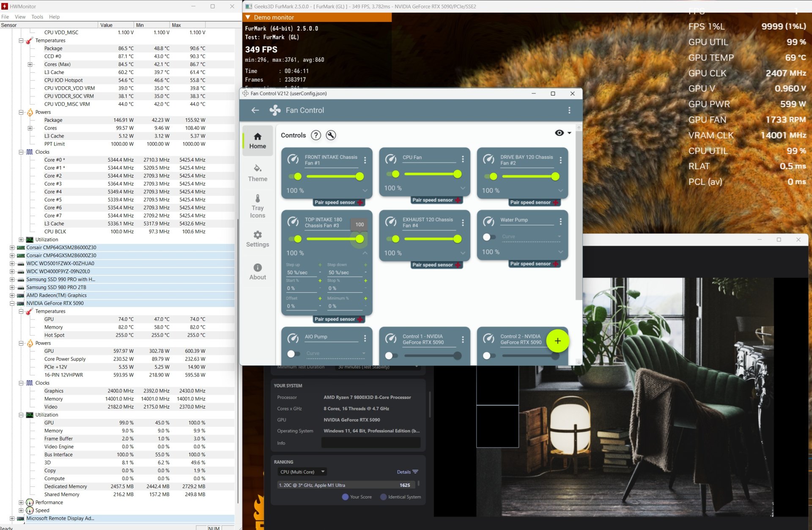Image resolution: width=812 pixels, height=530 pixels.
Task: Increase Step up with its plus icon
Action: 320,265
